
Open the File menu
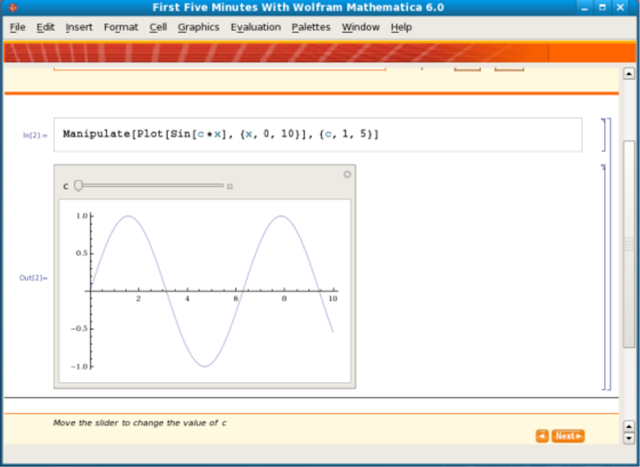pos(18,27)
